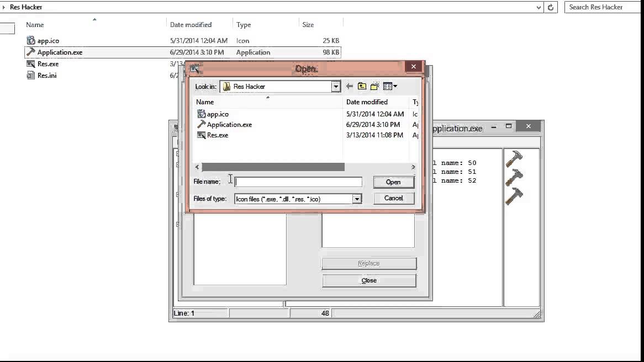644x362 pixels.
Task: Select Res.ini in Explorer file list
Action: pyautogui.click(x=47, y=75)
